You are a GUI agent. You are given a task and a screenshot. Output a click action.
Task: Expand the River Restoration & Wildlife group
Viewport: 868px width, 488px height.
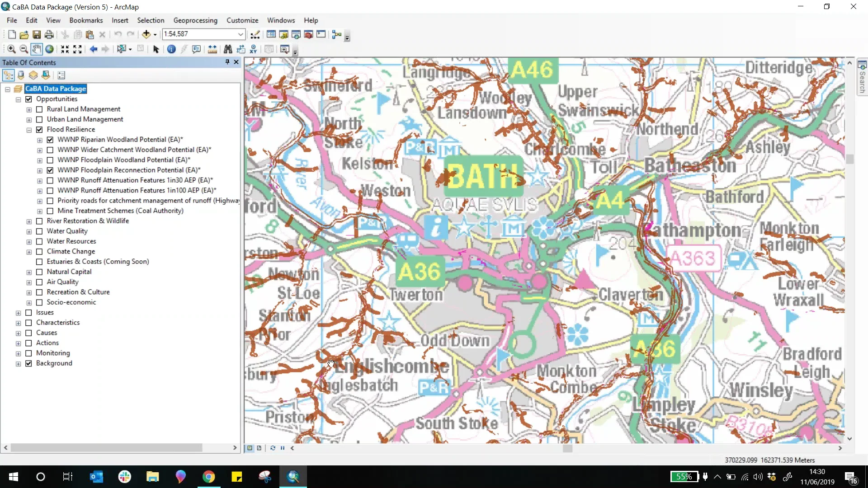(29, 221)
